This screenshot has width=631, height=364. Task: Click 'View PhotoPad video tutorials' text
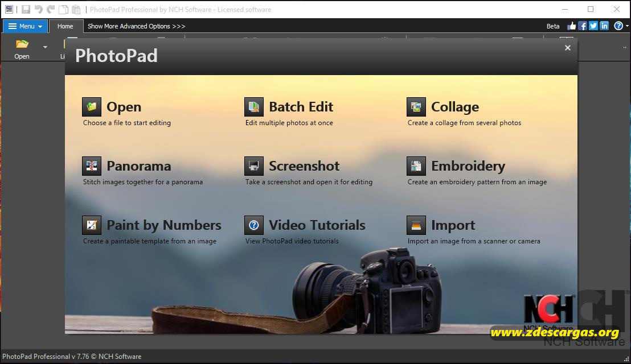pyautogui.click(x=292, y=241)
